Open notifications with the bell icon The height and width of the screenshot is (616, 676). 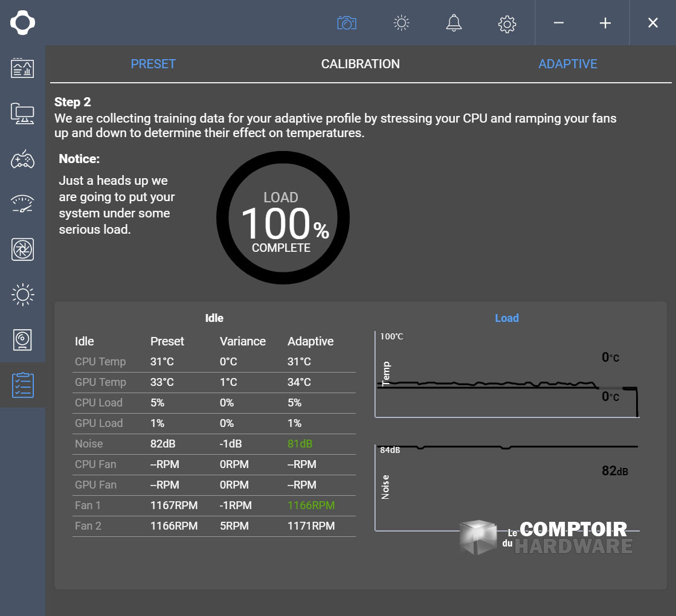(453, 23)
